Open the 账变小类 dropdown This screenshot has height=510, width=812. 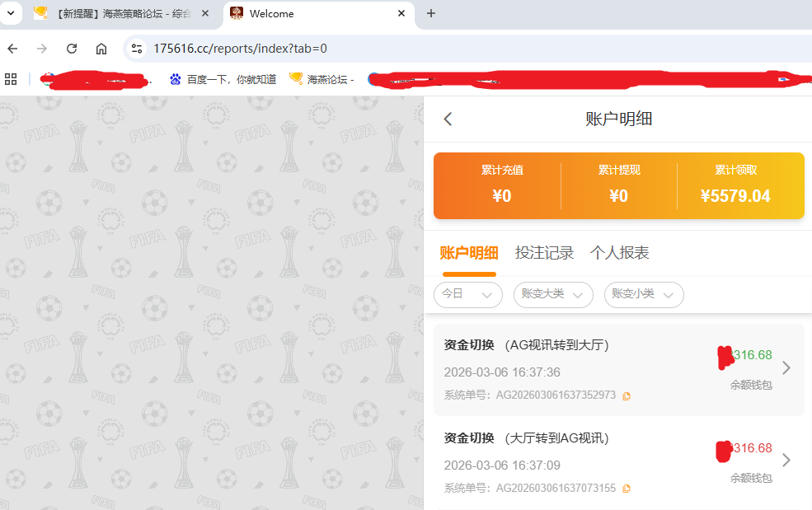pos(643,294)
